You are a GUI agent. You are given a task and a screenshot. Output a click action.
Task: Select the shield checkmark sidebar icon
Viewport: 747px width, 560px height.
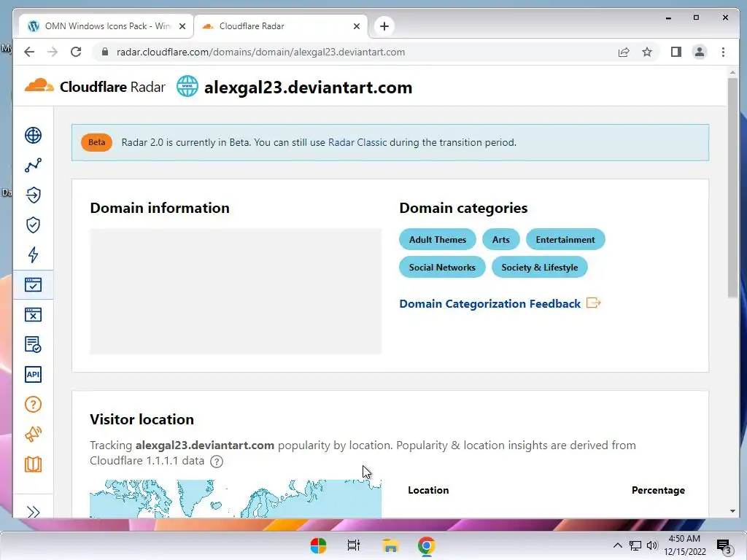point(33,225)
